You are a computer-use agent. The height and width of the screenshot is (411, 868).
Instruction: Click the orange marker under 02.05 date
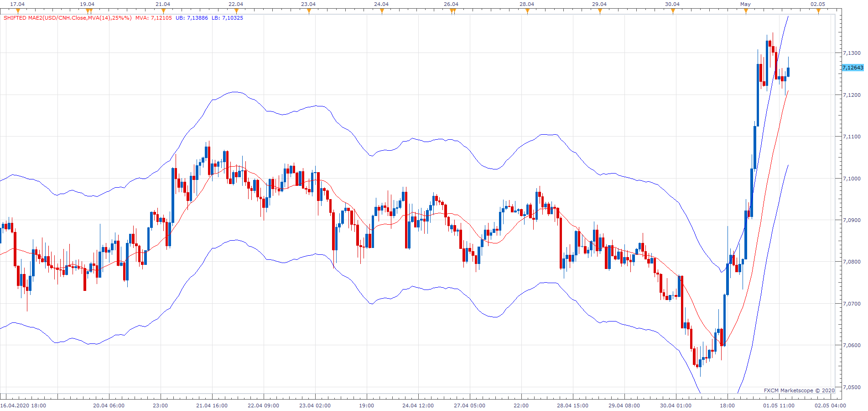coord(818,11)
